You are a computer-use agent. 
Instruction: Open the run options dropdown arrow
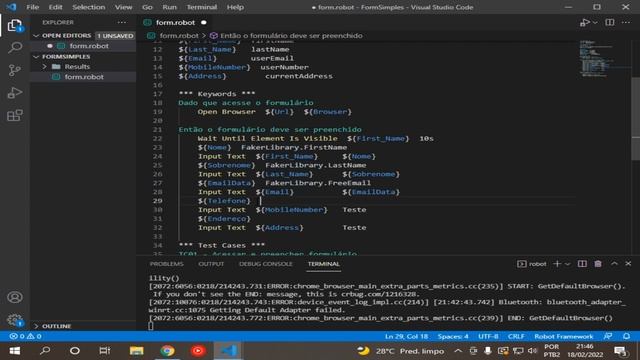click(x=595, y=22)
